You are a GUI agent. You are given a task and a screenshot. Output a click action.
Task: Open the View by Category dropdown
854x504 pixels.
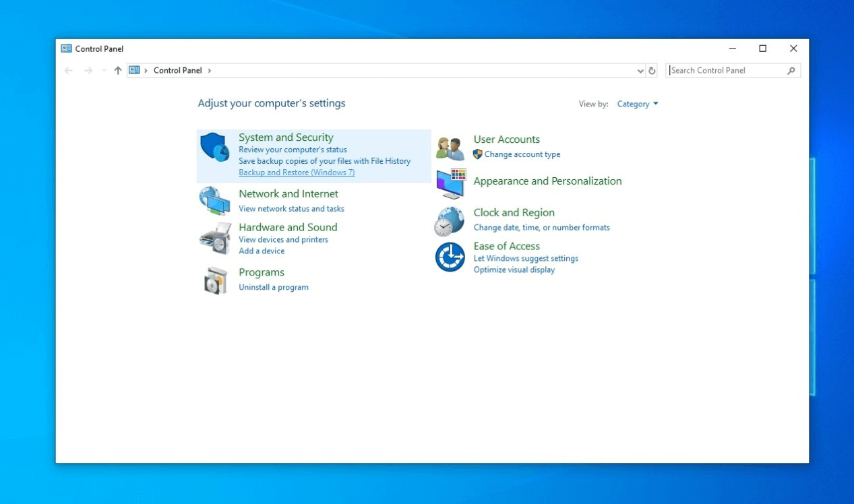pos(637,104)
